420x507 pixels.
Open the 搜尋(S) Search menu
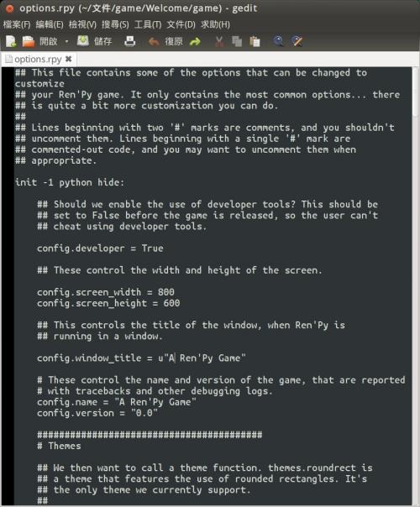pyautogui.click(x=115, y=24)
